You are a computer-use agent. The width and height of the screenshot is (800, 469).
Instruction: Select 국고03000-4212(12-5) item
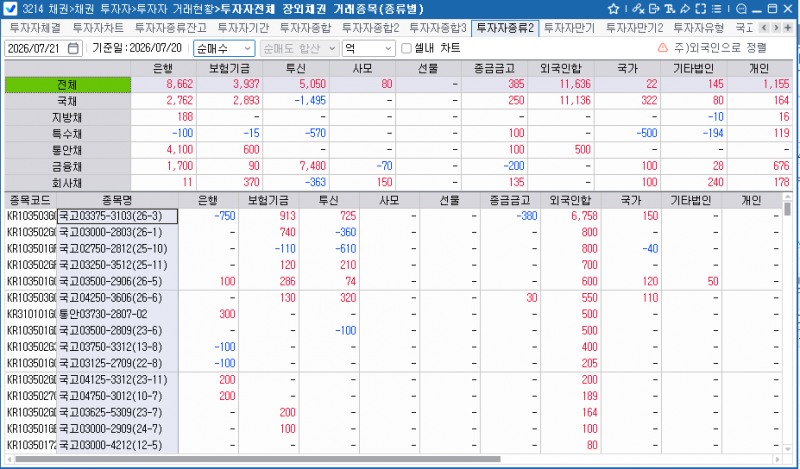117,445
